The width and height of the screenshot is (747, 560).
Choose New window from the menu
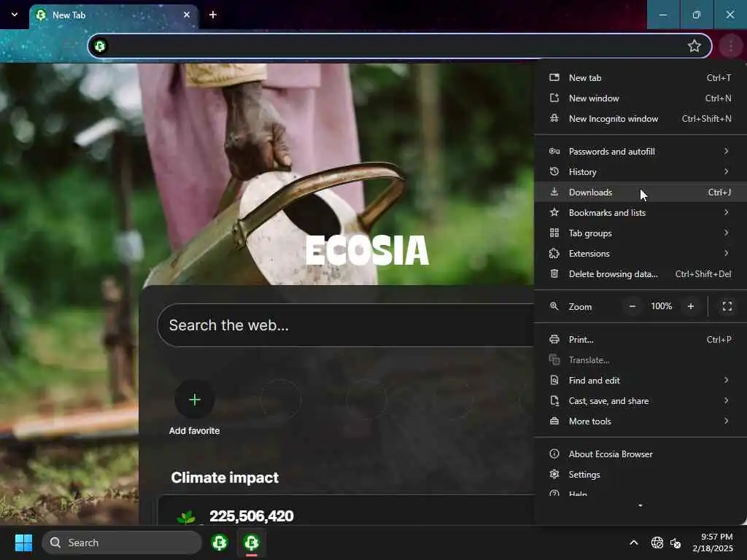tap(640, 98)
